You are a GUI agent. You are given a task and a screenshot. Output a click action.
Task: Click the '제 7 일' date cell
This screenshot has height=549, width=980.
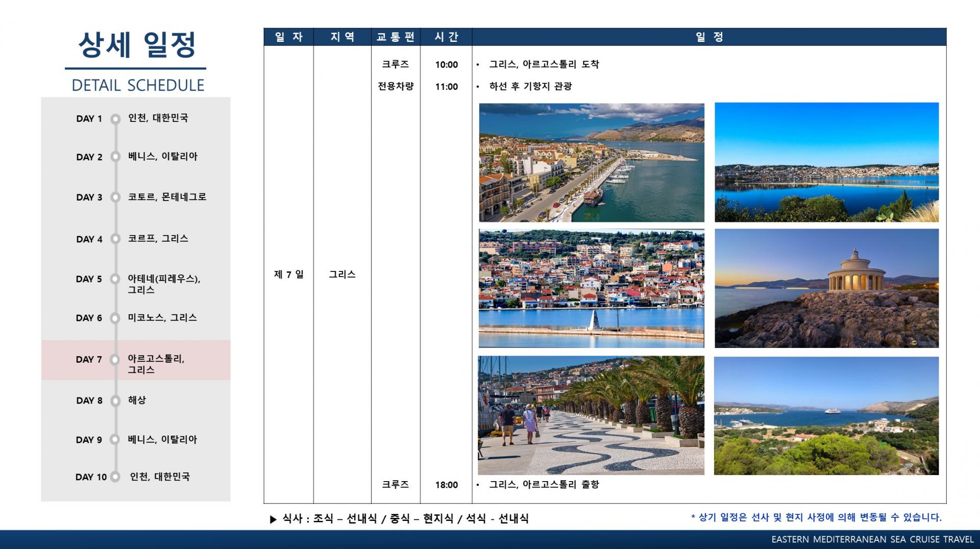289,274
